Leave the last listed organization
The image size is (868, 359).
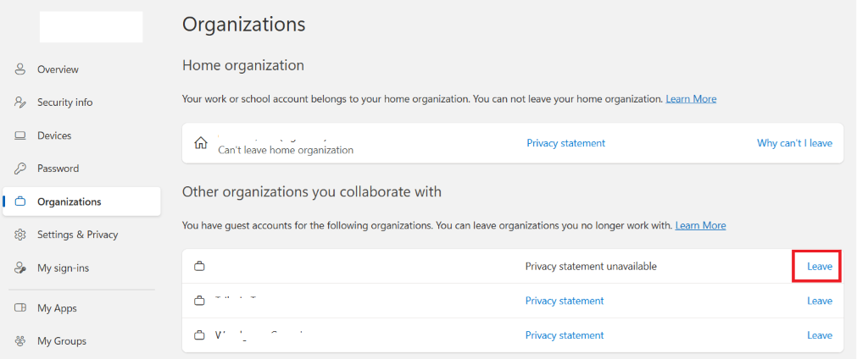tap(819, 335)
